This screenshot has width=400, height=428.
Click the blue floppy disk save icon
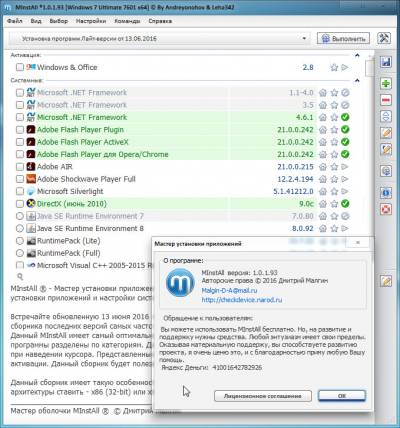click(x=386, y=62)
